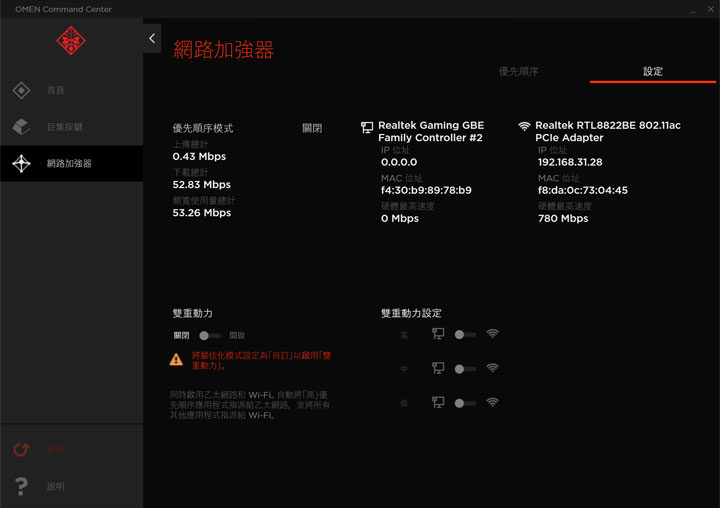
Task: Click the red update arrow icon
Action: point(21,449)
